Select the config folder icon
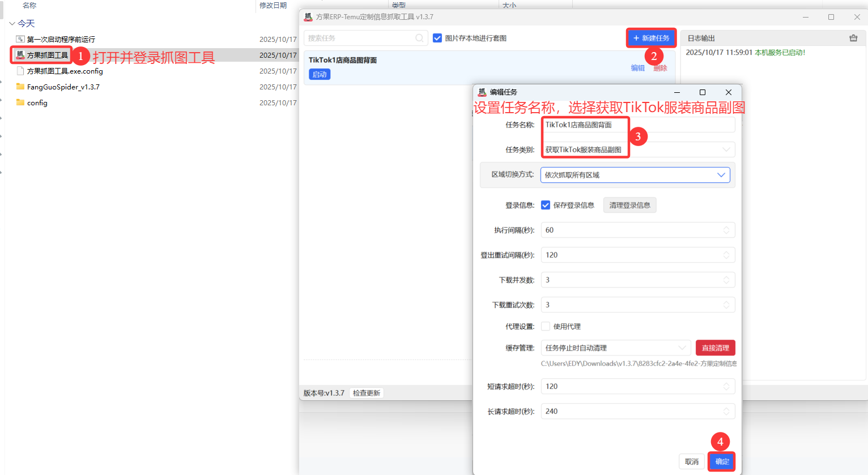The image size is (868, 475). (x=20, y=102)
